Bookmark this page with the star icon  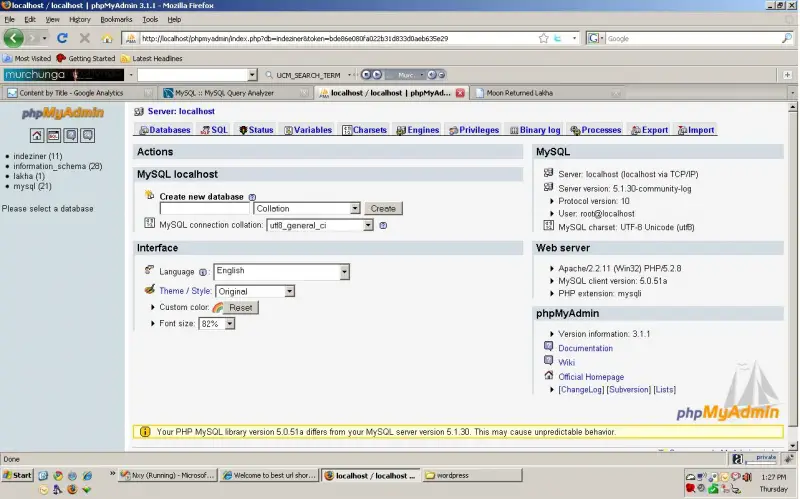pyautogui.click(x=543, y=38)
